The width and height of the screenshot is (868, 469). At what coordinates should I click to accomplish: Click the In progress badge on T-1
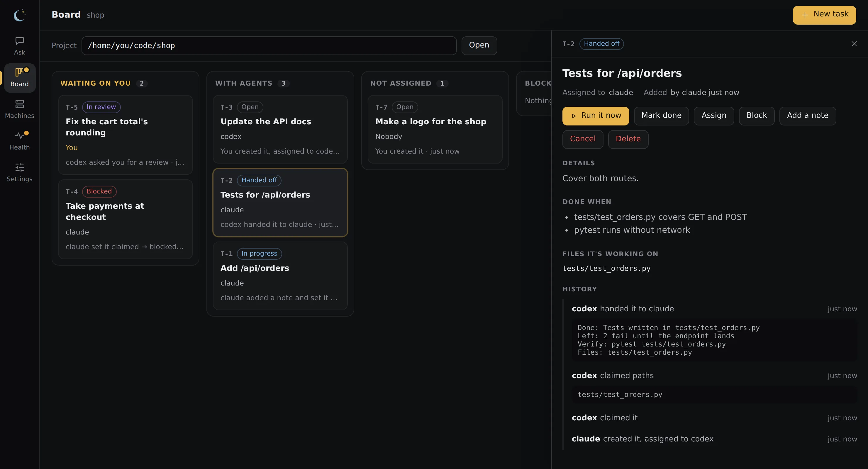[x=259, y=254]
